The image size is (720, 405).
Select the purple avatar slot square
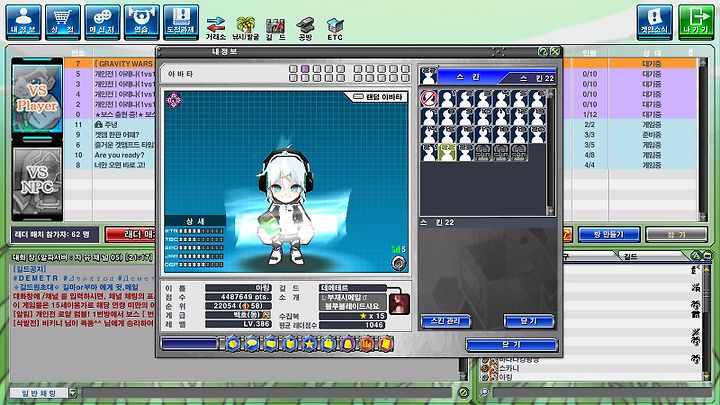305,69
